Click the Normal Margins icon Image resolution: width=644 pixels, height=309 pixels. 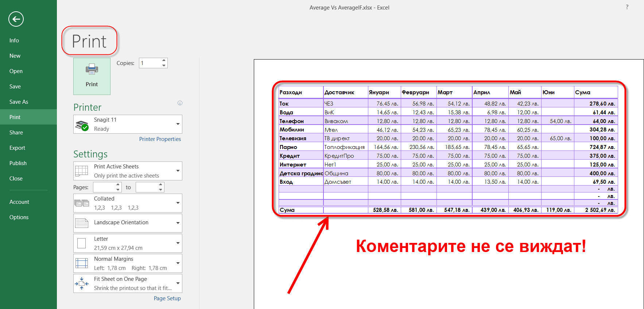[x=82, y=263]
